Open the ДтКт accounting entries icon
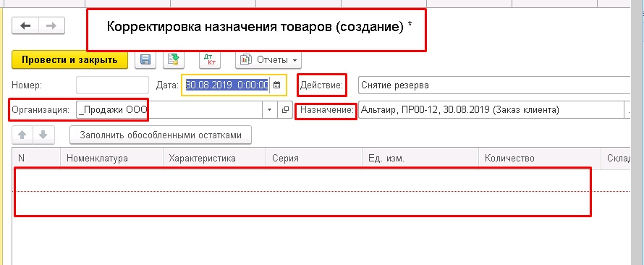This screenshot has height=265, width=644. (x=210, y=60)
